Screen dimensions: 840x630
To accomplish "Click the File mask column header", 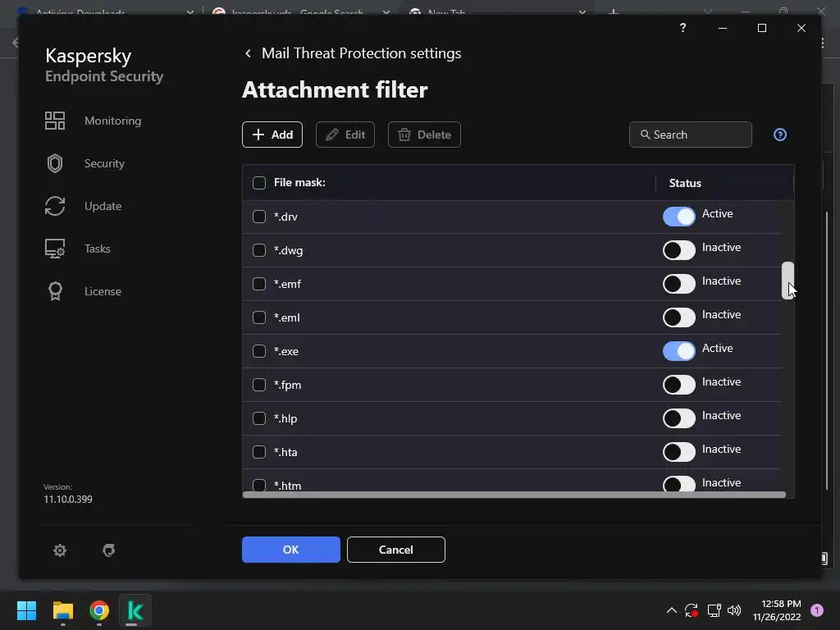I will pyautogui.click(x=299, y=183).
